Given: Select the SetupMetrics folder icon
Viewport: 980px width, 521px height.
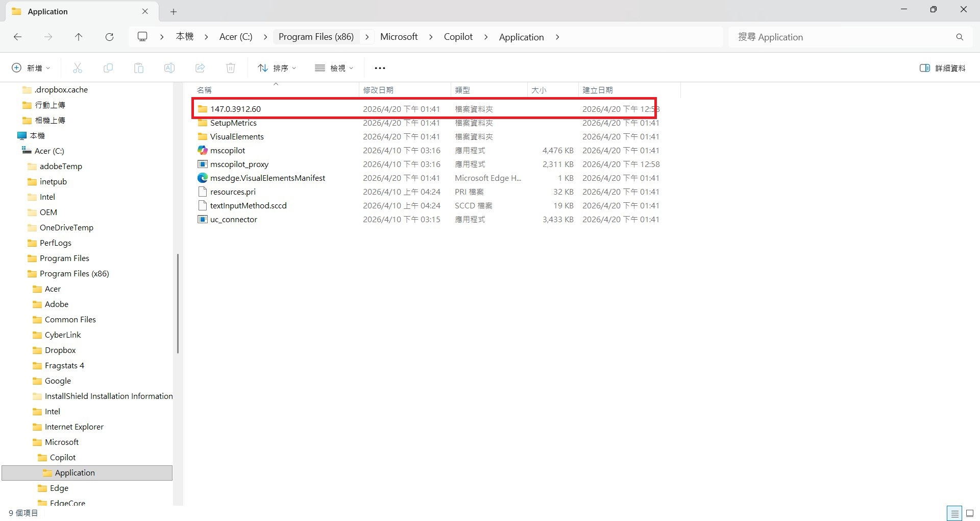Looking at the screenshot, I should [x=203, y=123].
